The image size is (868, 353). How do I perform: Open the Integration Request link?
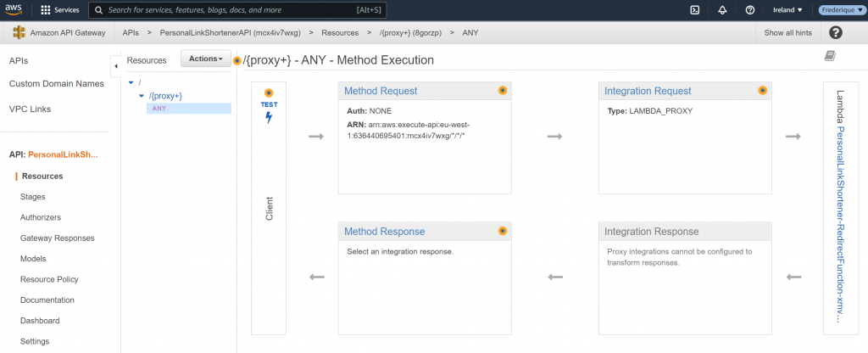pyautogui.click(x=648, y=91)
